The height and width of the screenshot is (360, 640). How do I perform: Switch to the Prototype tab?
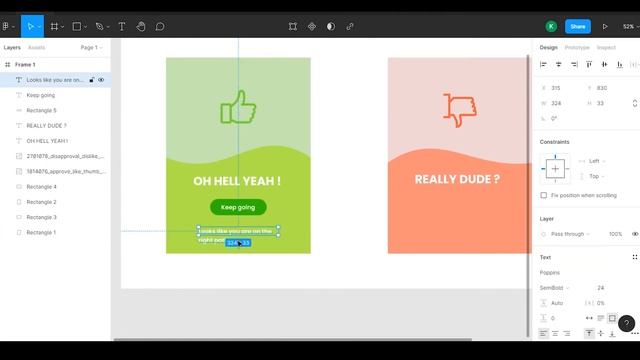click(577, 47)
